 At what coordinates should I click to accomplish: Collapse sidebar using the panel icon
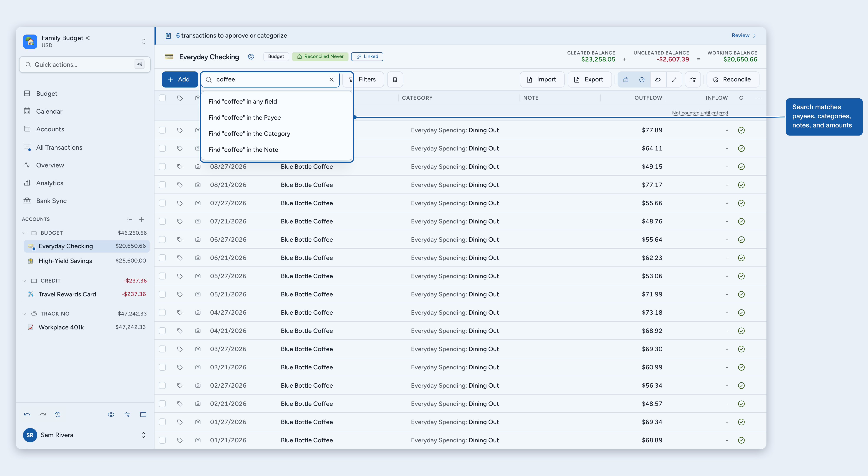click(143, 415)
